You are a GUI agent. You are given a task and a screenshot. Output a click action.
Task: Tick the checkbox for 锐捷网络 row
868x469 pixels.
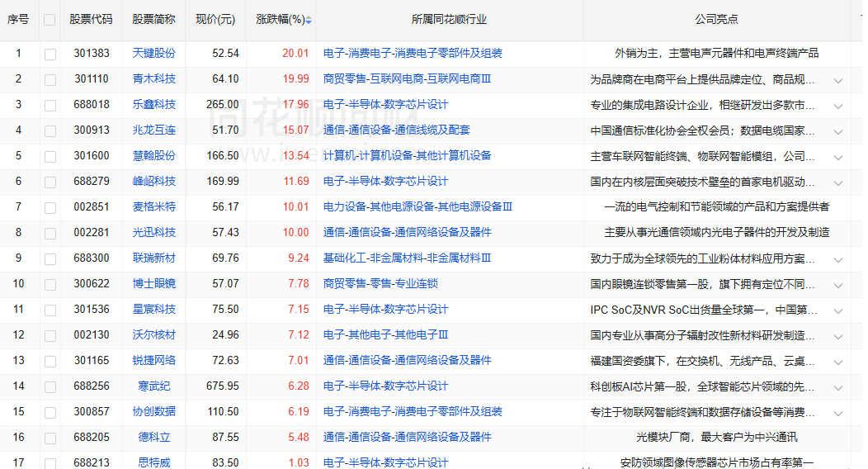pyautogui.click(x=50, y=362)
